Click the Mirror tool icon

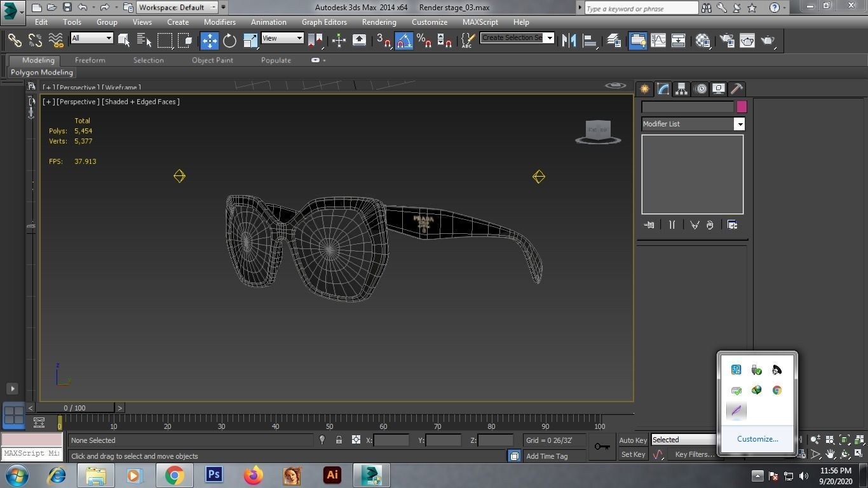(x=569, y=40)
